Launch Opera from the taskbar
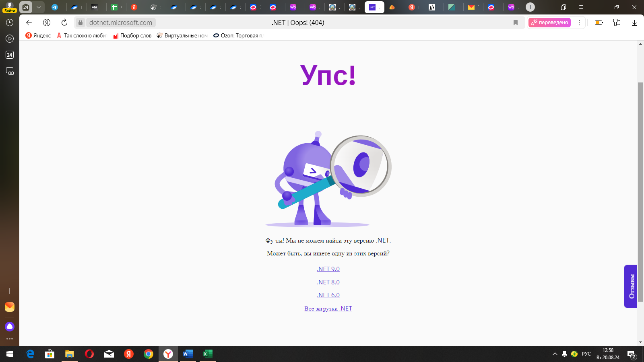644x362 pixels. [89, 354]
